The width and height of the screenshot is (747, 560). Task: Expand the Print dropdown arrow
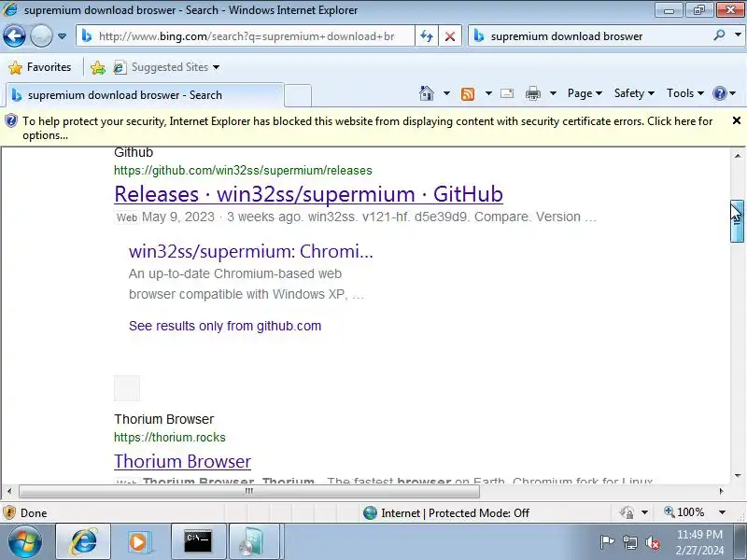point(553,93)
